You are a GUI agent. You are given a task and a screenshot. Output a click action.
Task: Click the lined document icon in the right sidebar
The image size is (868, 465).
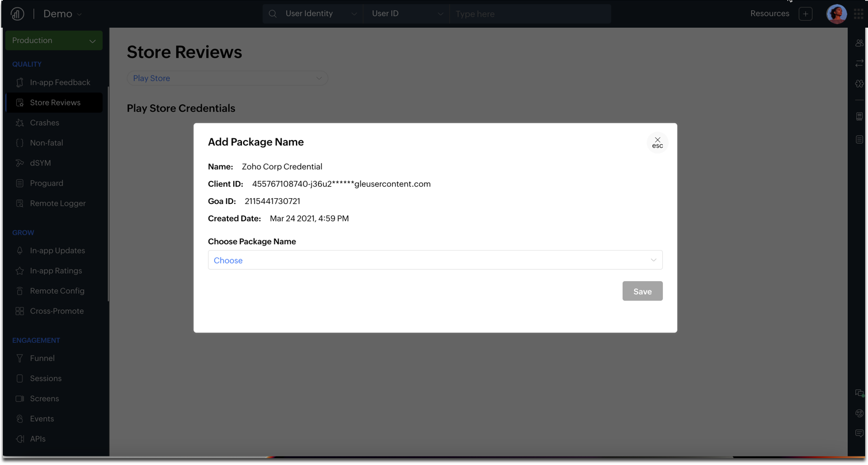point(859,139)
